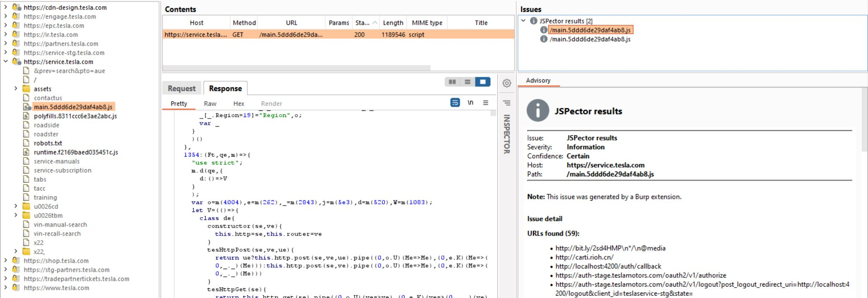Expand the https://engage.tesla.com node
Viewport: 868px width, 298px height.
[5, 16]
